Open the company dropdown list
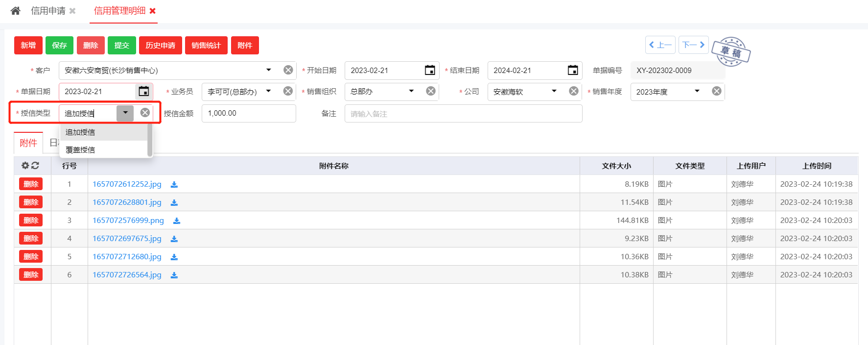Screen dimensions: 868x345 (554, 91)
